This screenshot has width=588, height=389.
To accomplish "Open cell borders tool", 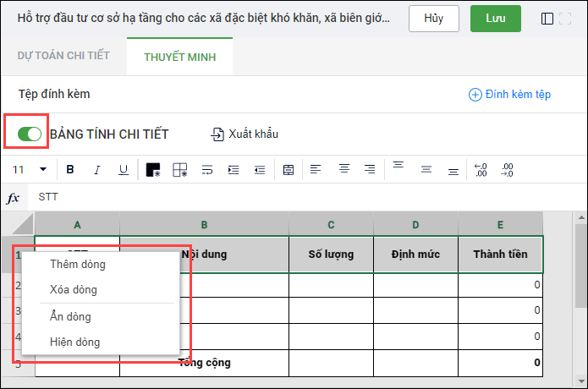I will [x=180, y=170].
